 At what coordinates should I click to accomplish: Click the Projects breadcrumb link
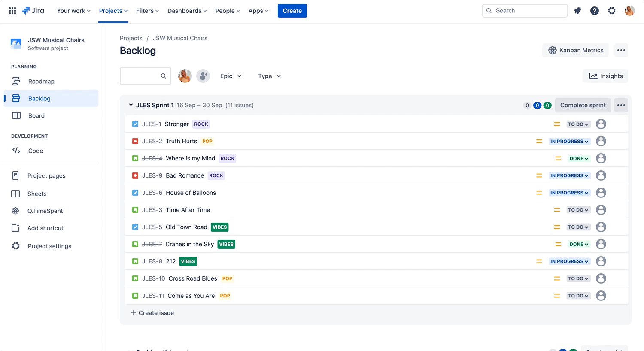(131, 38)
